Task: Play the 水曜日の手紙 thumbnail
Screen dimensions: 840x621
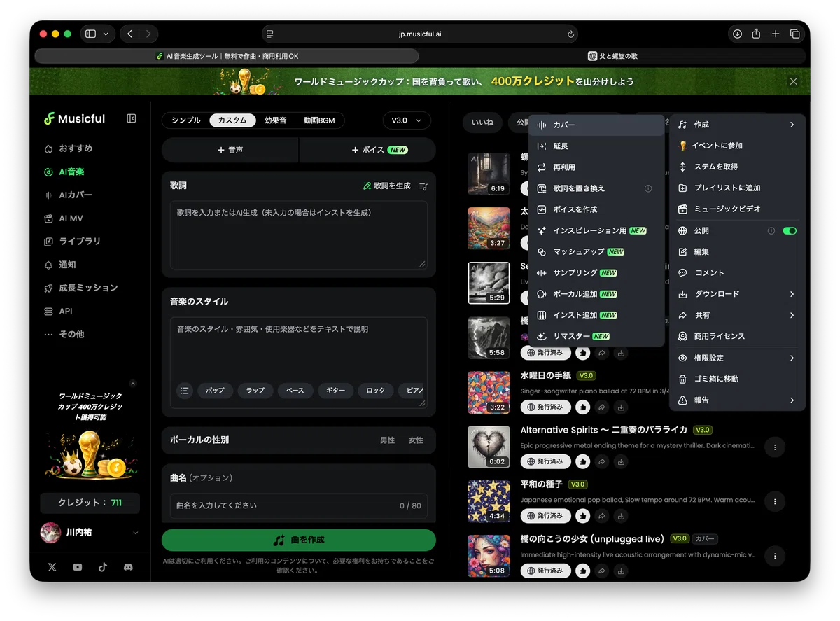Action: point(489,392)
